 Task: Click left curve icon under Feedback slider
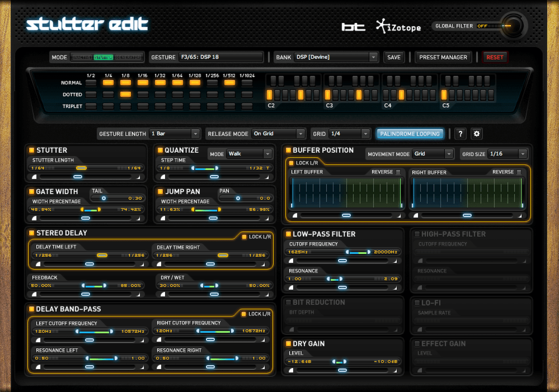[34, 294]
